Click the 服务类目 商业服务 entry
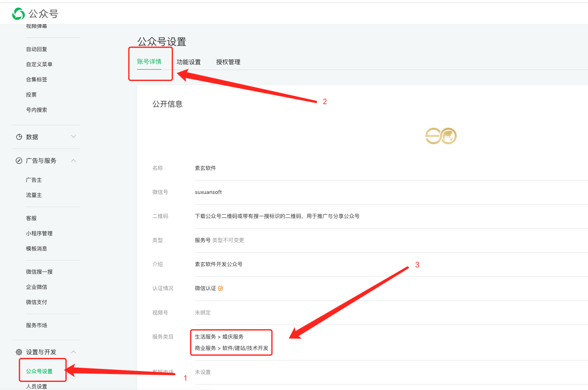This screenshot has height=390, width=588. (x=231, y=348)
